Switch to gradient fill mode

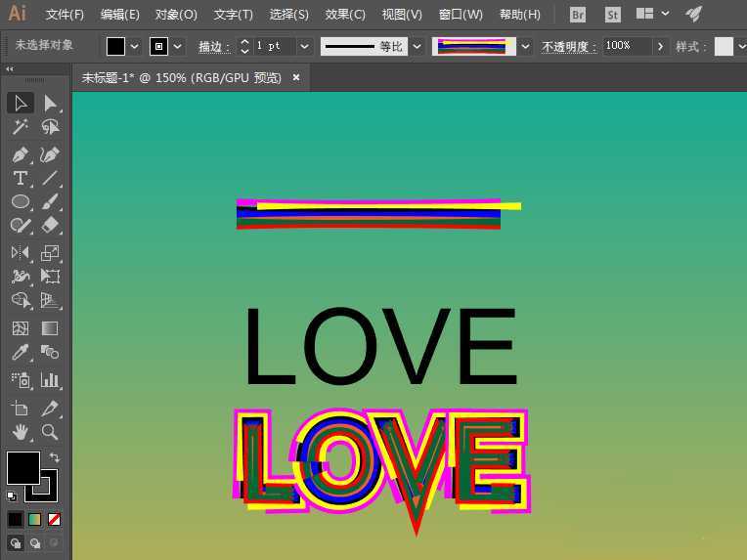35,519
